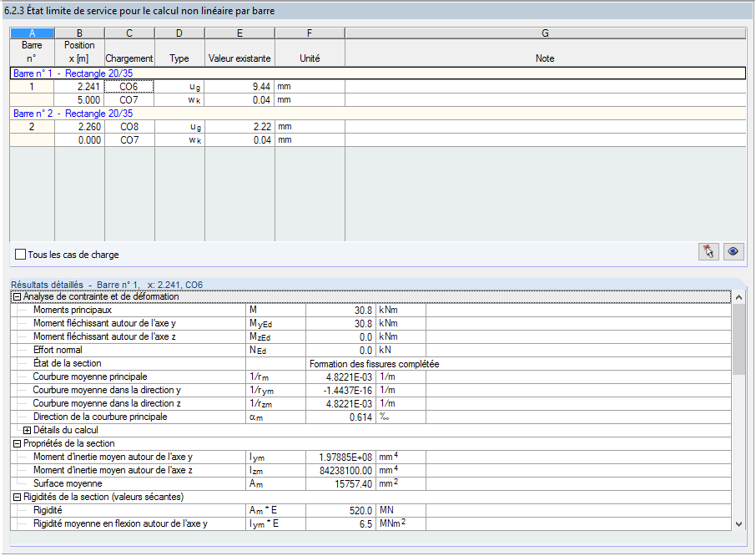Select the 'Rigidité' Am*E row
Viewport: 756px width, 556px height.
pos(370,511)
